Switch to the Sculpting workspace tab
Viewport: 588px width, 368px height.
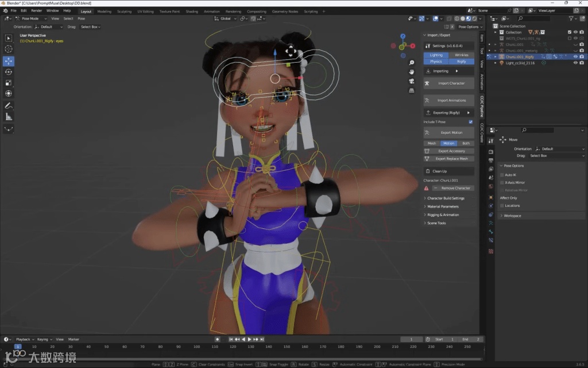(x=124, y=11)
